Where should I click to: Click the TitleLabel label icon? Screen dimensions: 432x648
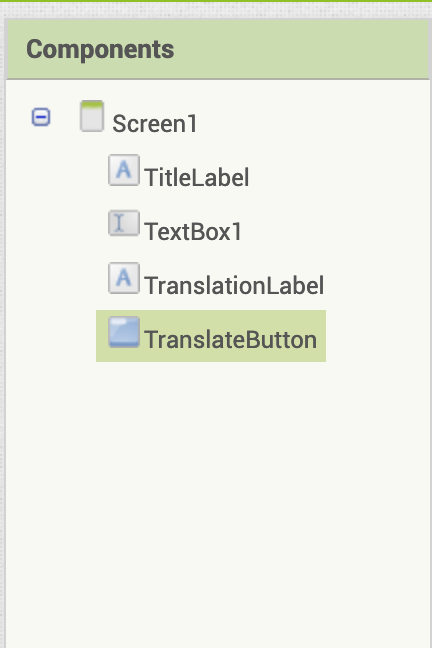(x=124, y=170)
